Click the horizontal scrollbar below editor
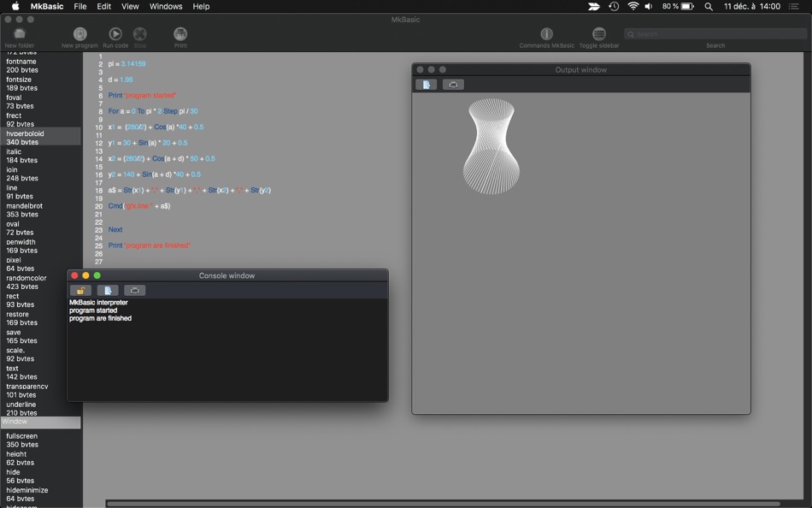This screenshot has width=812, height=508. coord(444,504)
